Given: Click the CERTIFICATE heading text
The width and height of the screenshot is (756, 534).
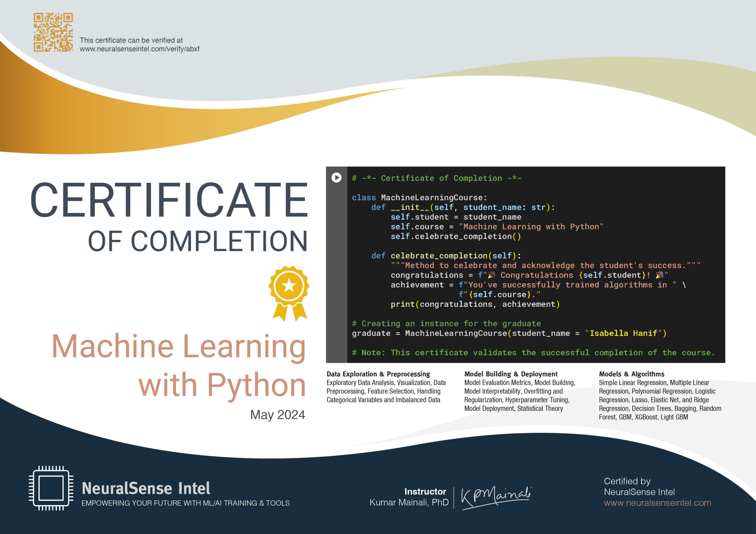Looking at the screenshot, I should (169, 200).
